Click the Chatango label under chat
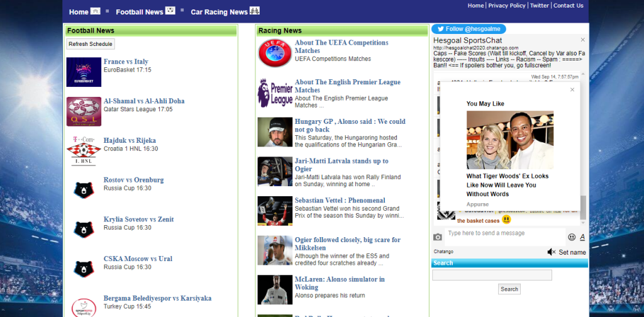 443,252
